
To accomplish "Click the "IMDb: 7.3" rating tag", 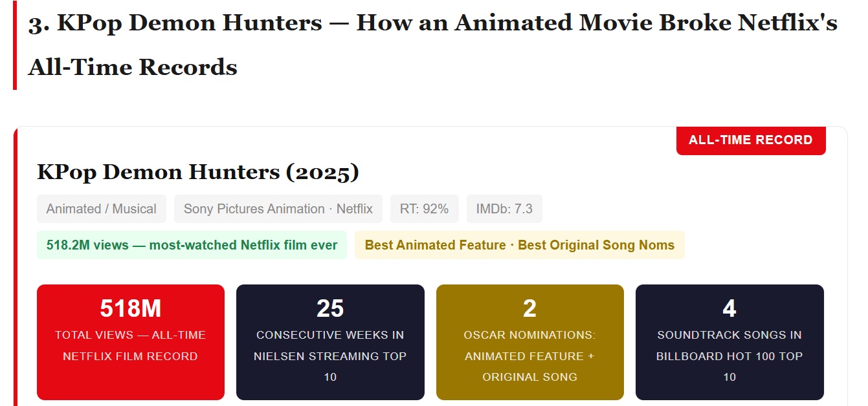I will pos(504,209).
